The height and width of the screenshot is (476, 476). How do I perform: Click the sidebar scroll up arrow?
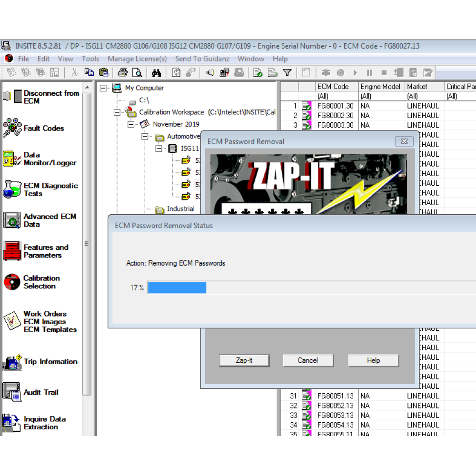[x=87, y=88]
